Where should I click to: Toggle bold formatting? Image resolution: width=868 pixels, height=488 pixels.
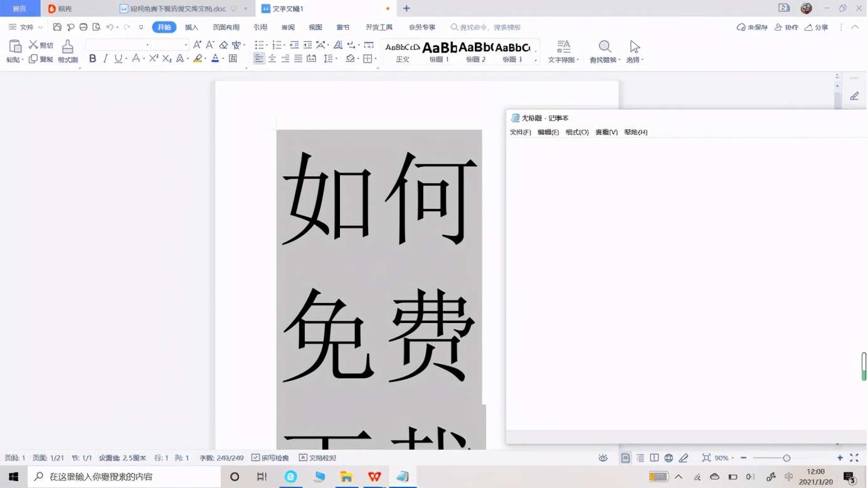pos(93,58)
